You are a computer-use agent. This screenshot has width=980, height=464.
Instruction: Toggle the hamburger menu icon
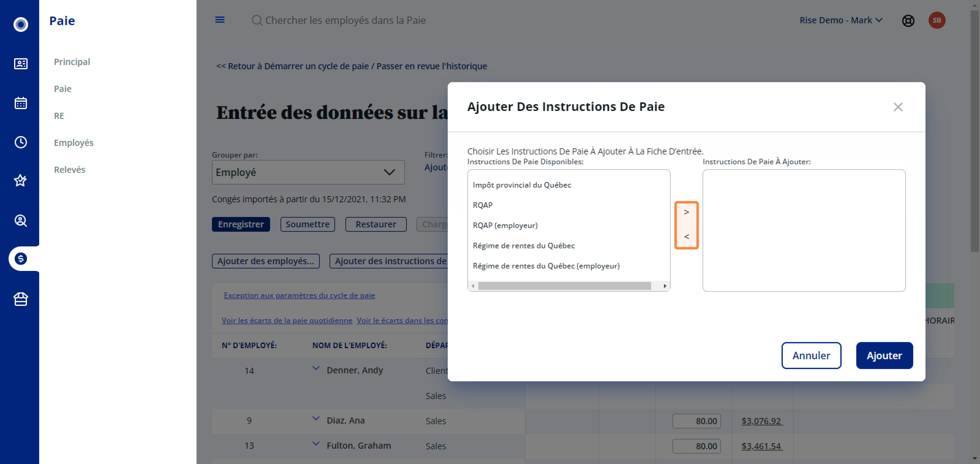[220, 20]
